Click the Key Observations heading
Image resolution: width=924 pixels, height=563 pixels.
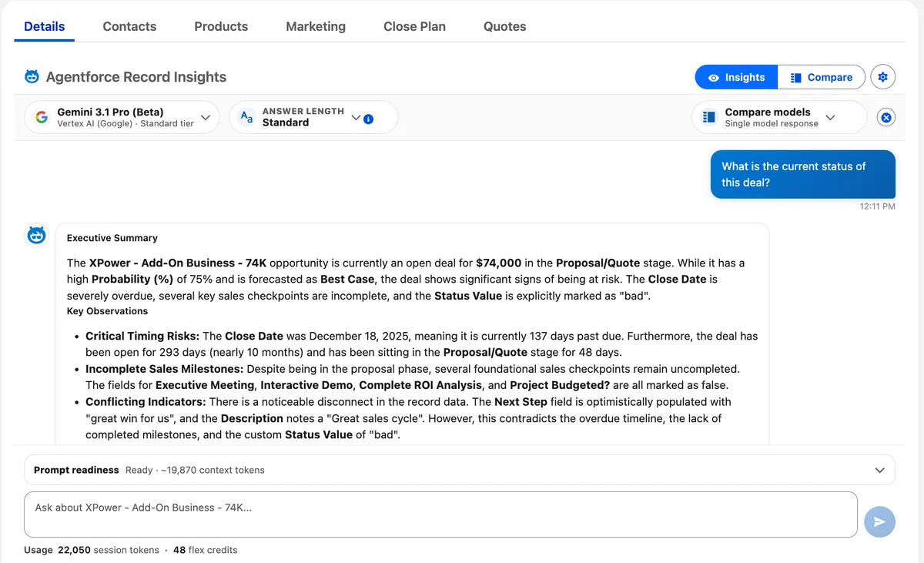pyautogui.click(x=107, y=311)
